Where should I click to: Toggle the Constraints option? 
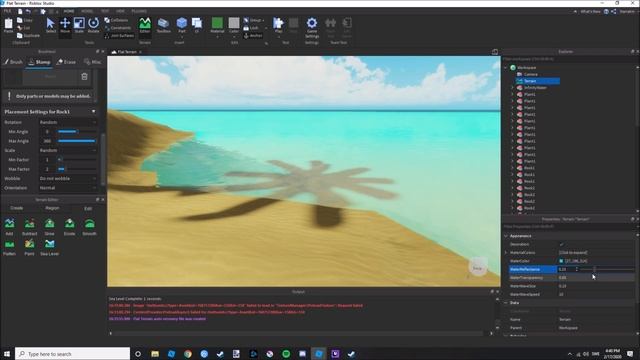[x=118, y=28]
